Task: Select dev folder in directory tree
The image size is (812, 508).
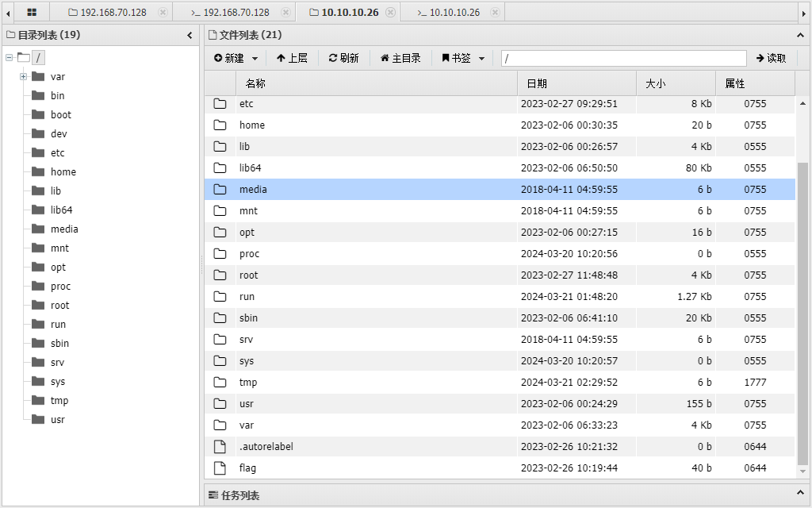Action: 59,133
